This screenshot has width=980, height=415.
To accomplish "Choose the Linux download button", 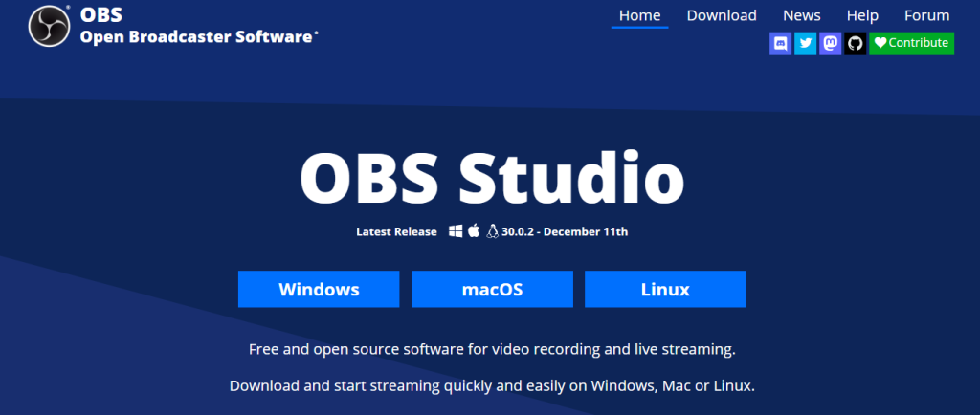I will pyautogui.click(x=665, y=289).
